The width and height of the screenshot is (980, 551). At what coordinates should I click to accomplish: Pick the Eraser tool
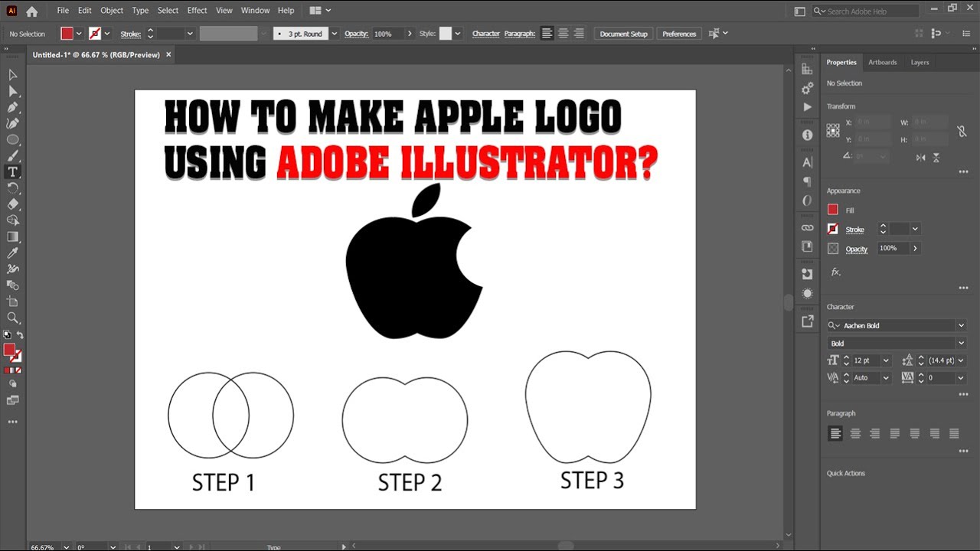pyautogui.click(x=12, y=204)
